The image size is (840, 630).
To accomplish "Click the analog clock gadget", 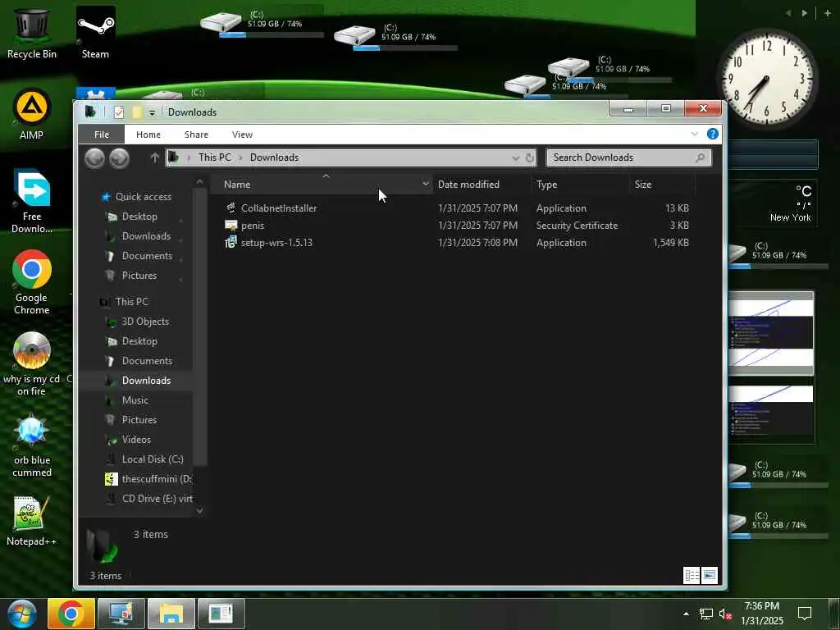I will coord(767,80).
